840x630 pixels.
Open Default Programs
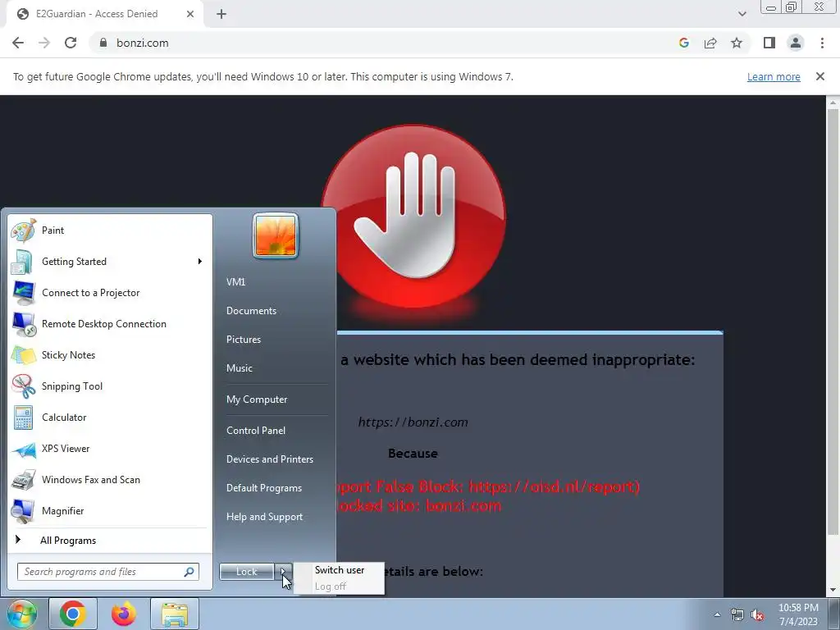264,488
